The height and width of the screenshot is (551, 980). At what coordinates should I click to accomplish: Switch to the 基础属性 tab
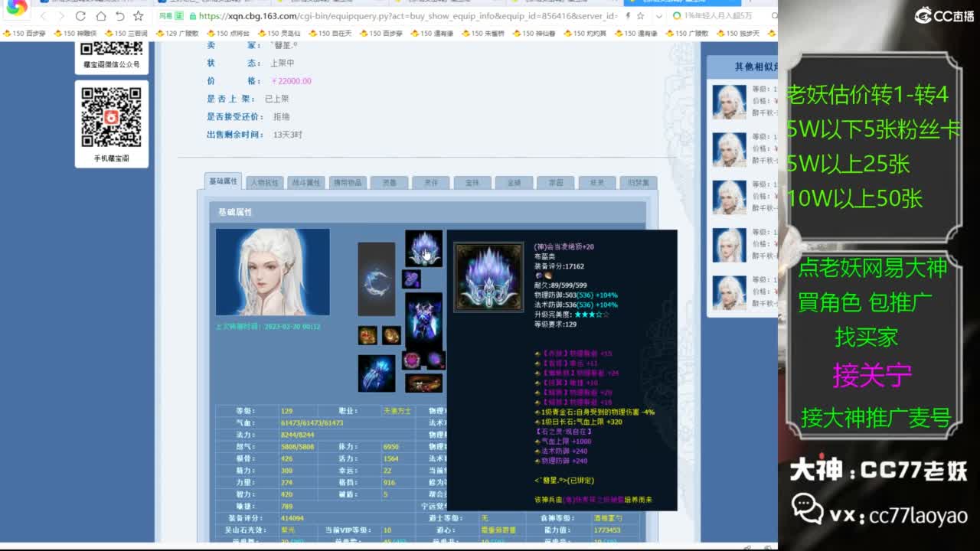224,181
